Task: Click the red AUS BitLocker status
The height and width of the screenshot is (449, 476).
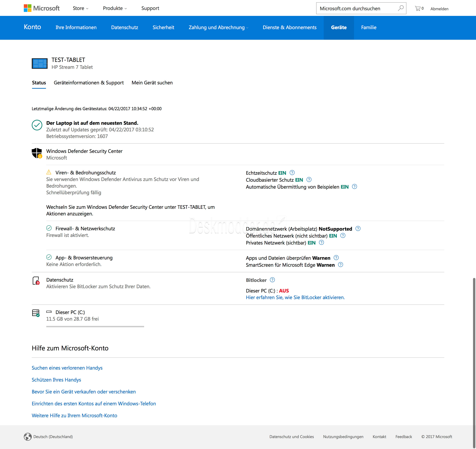Action: click(x=284, y=291)
